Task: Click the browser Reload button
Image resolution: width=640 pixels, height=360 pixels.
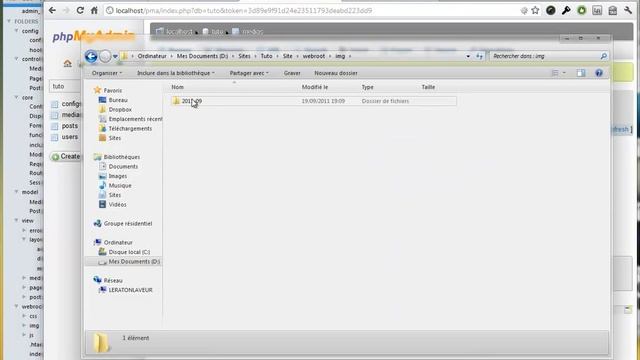Action: point(80,11)
